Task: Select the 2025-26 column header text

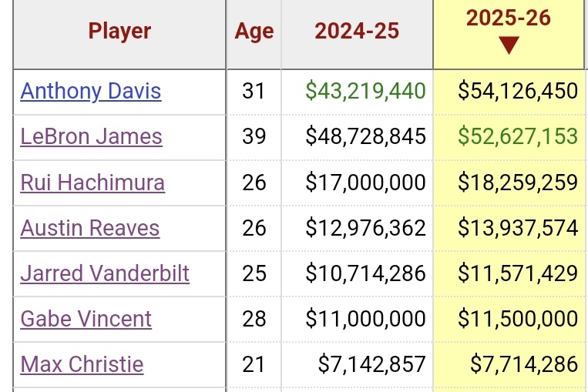Action: [509, 18]
